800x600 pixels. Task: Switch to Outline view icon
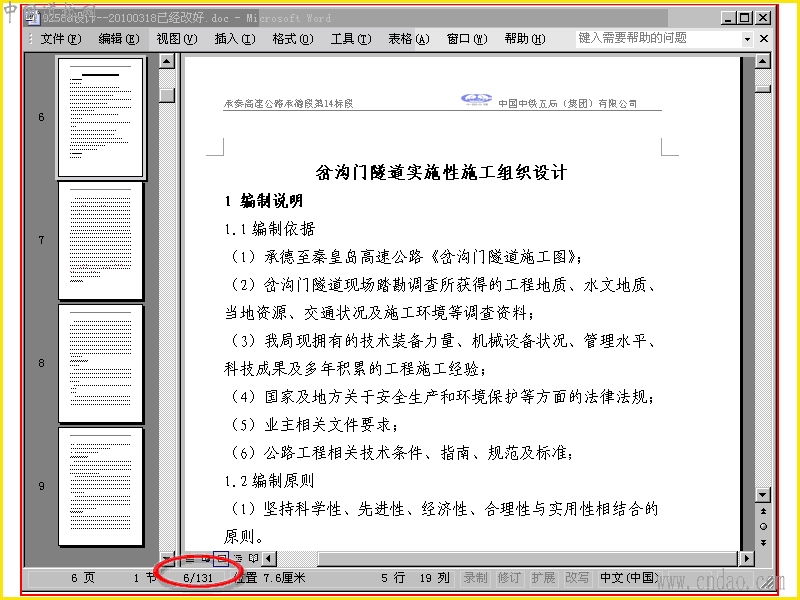tap(237, 559)
